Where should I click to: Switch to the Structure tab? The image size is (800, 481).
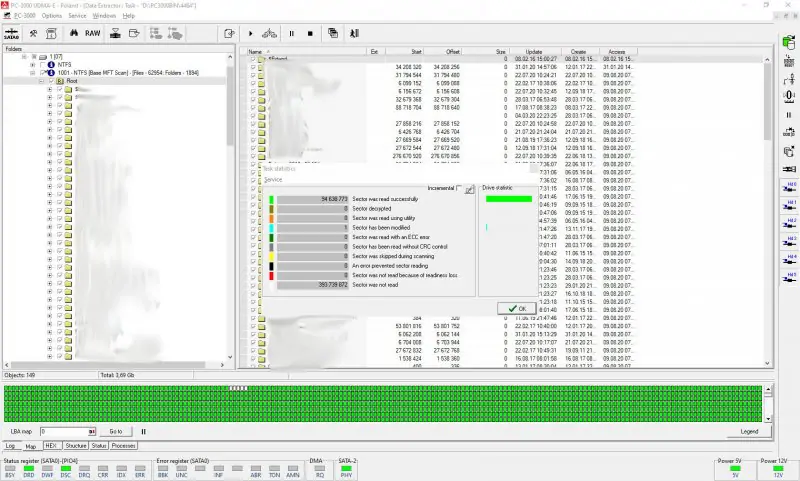pyautogui.click(x=76, y=446)
